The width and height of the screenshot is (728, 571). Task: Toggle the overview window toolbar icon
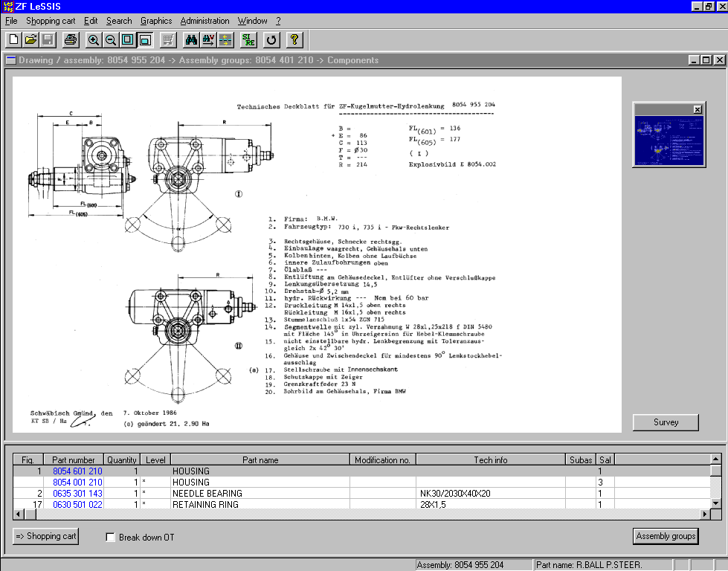[x=145, y=40]
